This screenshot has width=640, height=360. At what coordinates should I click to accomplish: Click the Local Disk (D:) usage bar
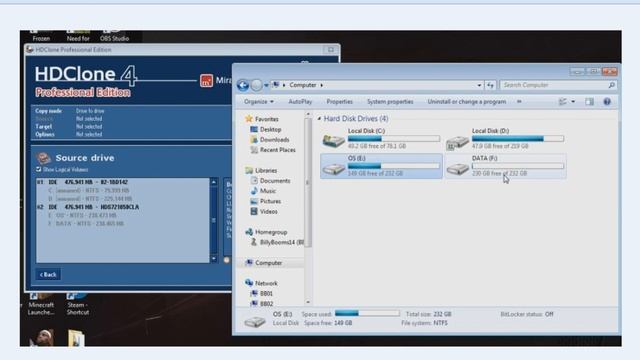(x=518, y=139)
